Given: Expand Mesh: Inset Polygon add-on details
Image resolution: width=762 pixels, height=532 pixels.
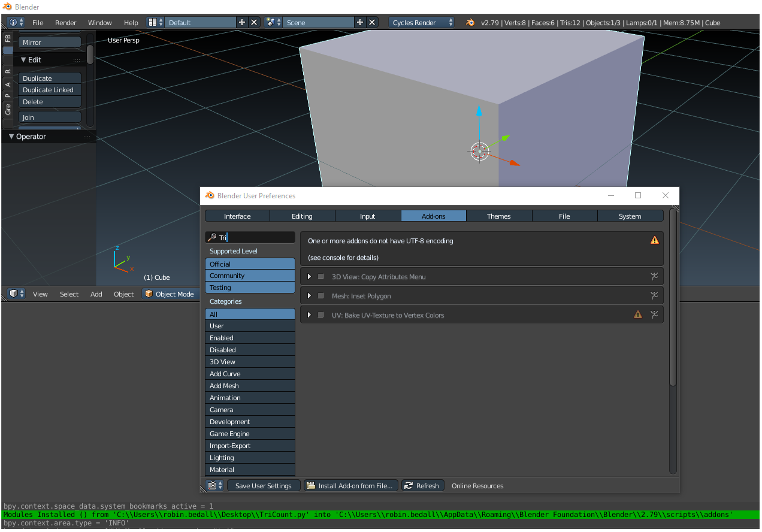Looking at the screenshot, I should coord(309,296).
